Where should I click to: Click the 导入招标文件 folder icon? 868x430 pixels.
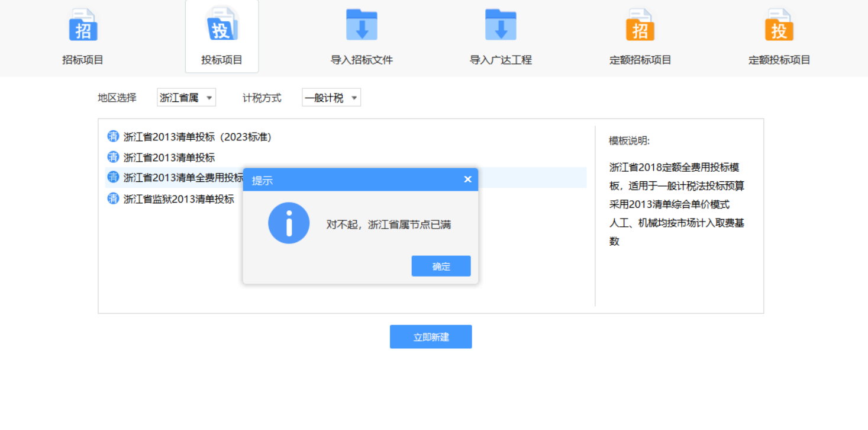point(362,25)
